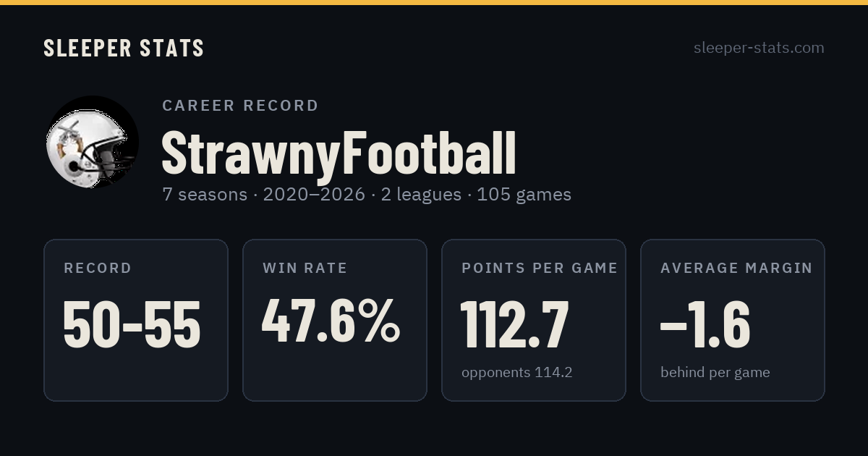
Task: Click the POINTS PER GAME label
Action: 540,269
